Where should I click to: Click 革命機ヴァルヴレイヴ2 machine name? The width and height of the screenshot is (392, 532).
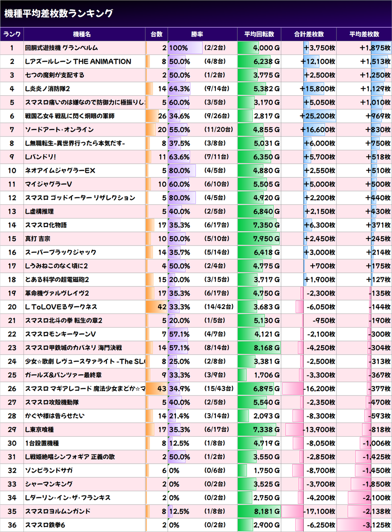point(57,293)
